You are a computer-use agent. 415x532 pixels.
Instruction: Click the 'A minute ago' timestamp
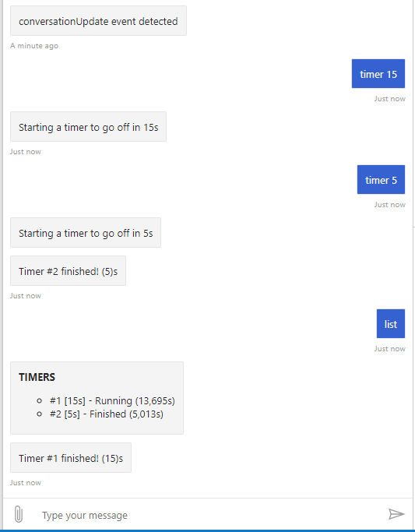(x=34, y=45)
